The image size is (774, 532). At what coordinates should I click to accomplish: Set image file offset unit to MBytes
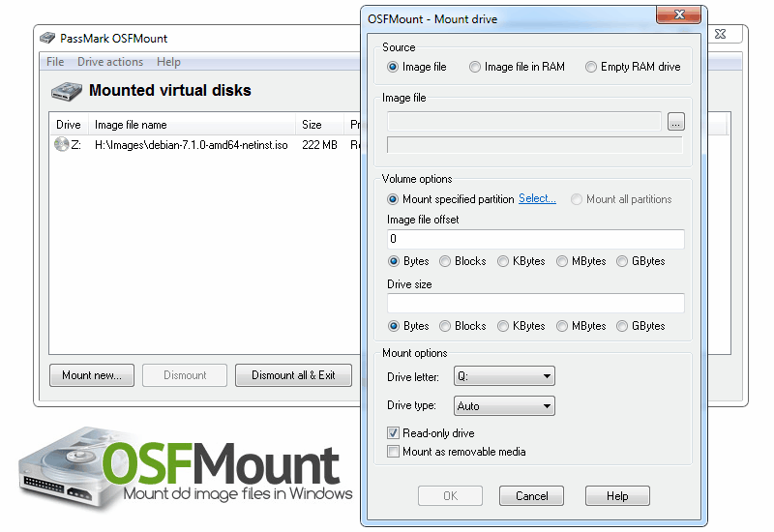pyautogui.click(x=581, y=261)
